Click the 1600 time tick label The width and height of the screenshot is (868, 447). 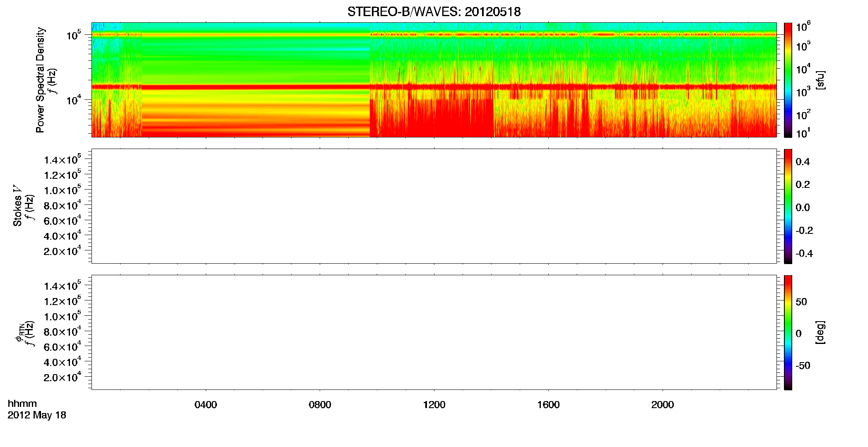(548, 405)
